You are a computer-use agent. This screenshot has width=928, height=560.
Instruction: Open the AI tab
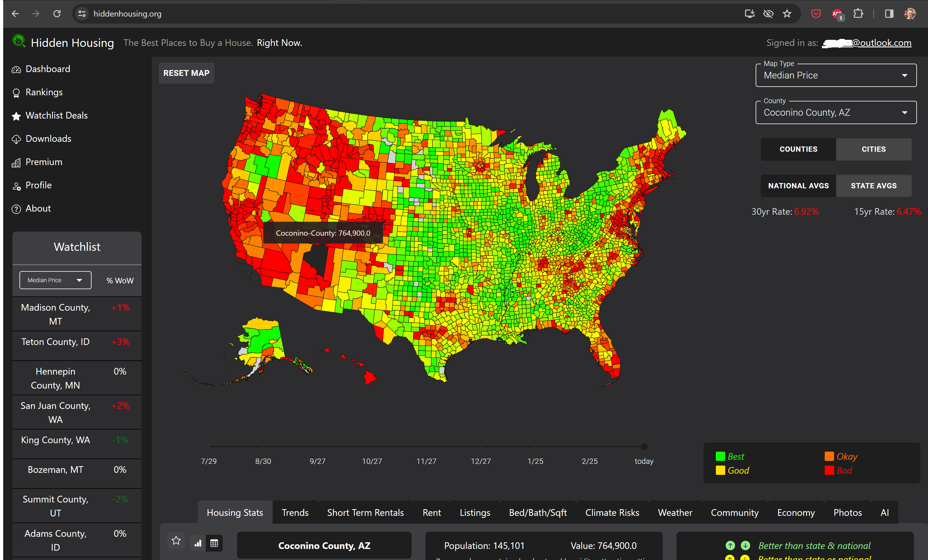point(885,513)
